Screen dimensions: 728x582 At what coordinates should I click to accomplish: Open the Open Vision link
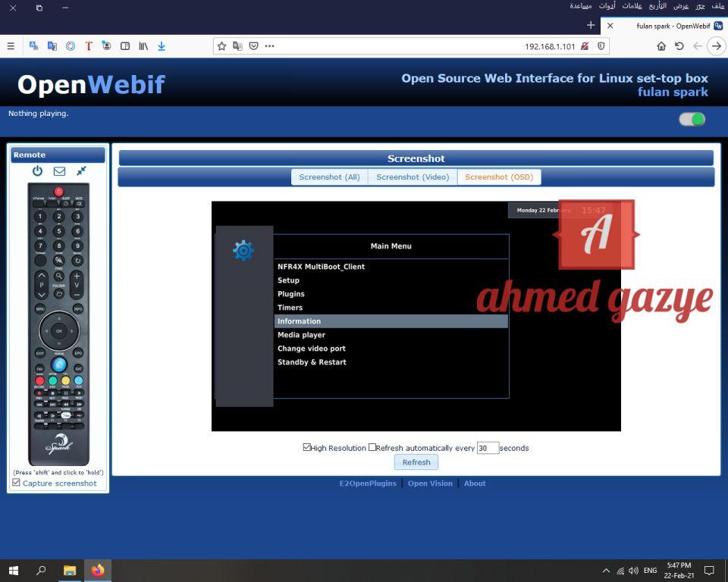(x=430, y=483)
